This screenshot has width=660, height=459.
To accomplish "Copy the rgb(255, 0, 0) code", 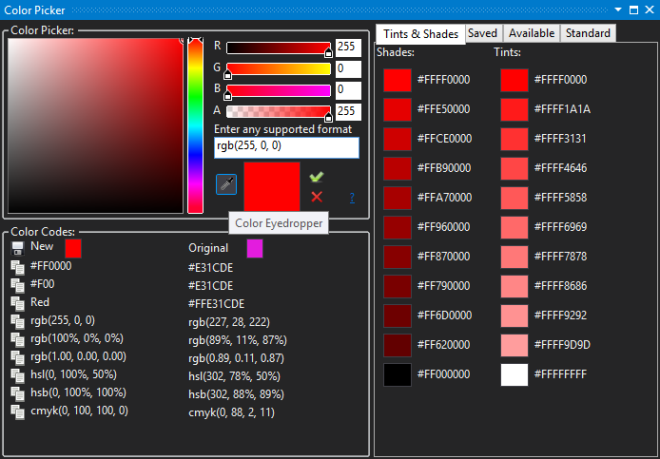I will click(17, 321).
